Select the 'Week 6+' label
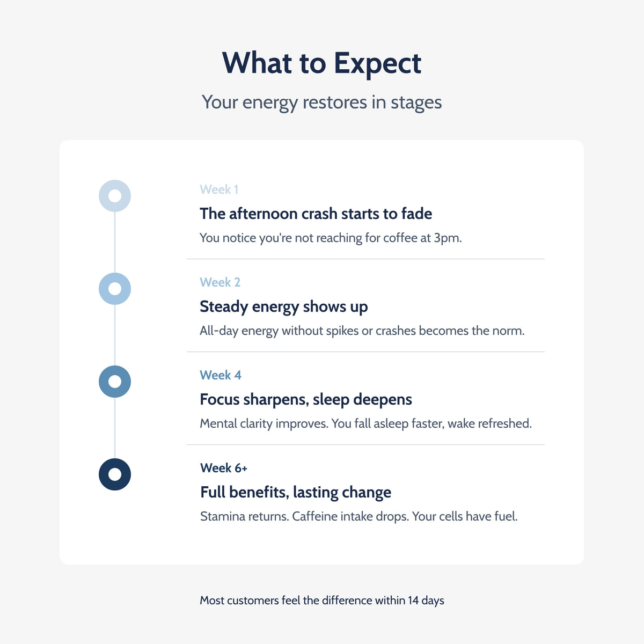The image size is (644, 644). pos(224,468)
